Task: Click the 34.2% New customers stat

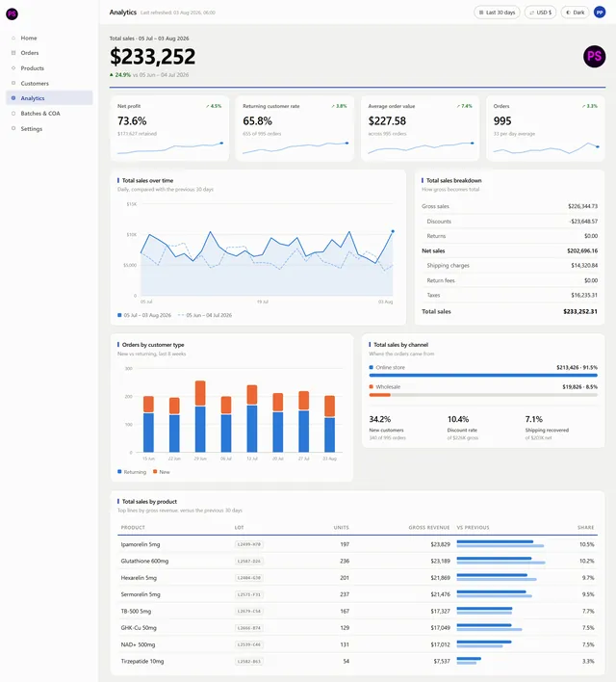Action: tap(387, 428)
